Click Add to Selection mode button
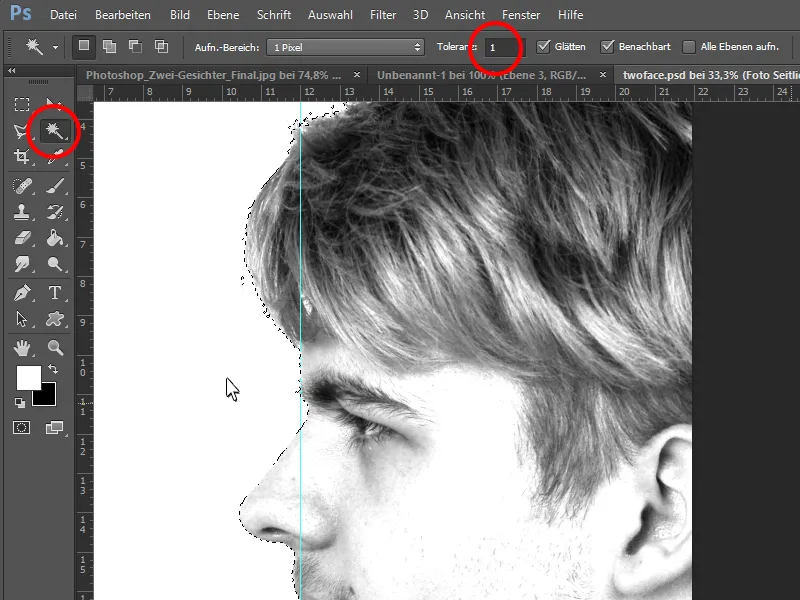The width and height of the screenshot is (800, 600). [109, 46]
